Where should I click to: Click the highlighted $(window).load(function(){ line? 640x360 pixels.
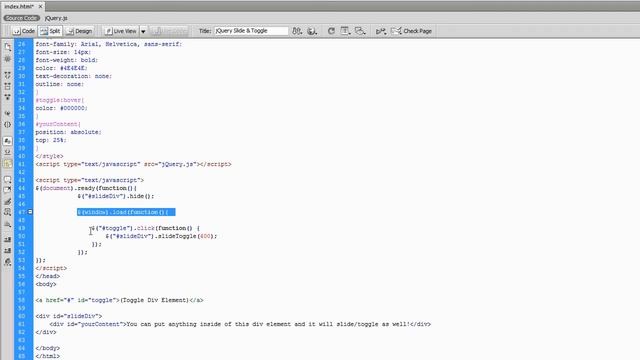coord(126,212)
